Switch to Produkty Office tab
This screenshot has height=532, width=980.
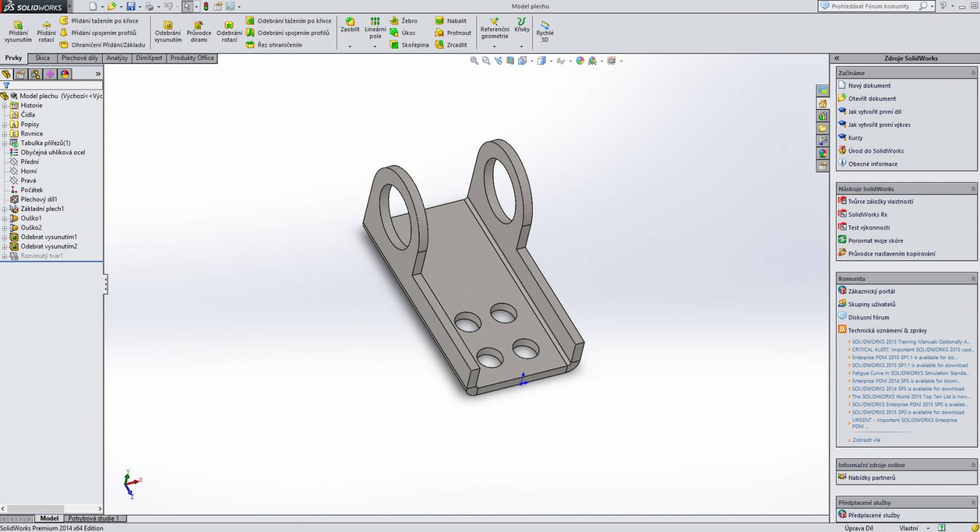pyautogui.click(x=192, y=58)
